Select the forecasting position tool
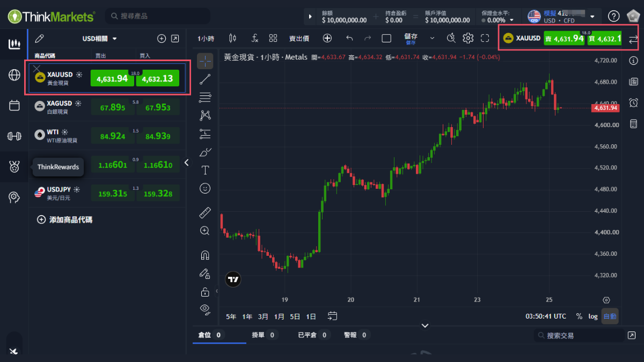The width and height of the screenshot is (644, 362). (x=205, y=134)
